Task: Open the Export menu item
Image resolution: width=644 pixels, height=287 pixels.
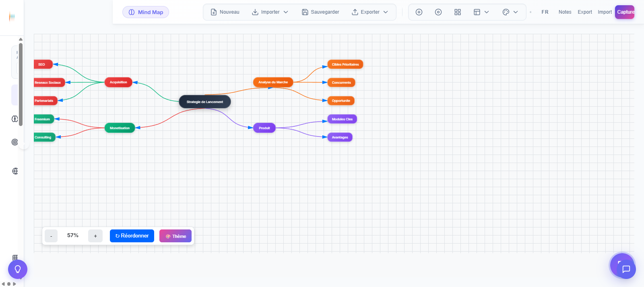Action: click(585, 12)
